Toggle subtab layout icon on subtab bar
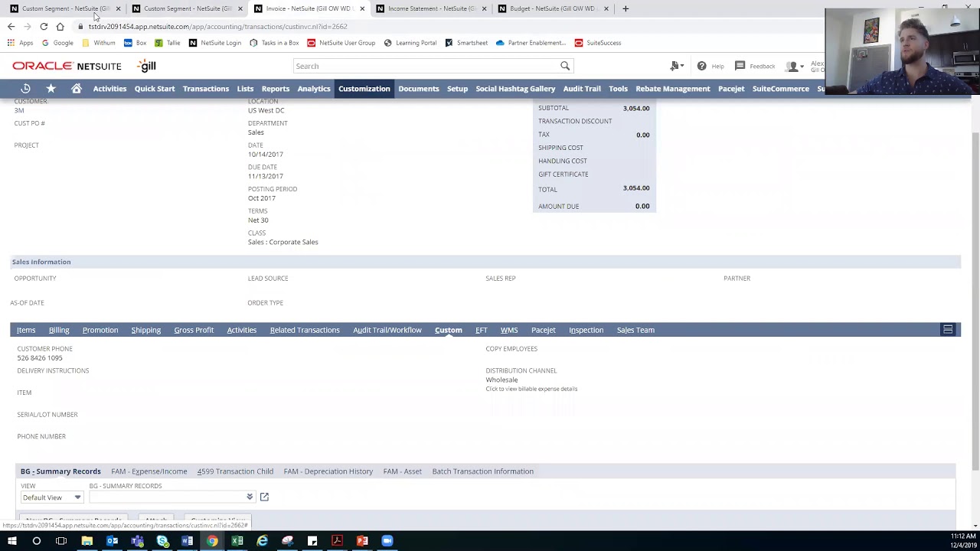 point(948,330)
